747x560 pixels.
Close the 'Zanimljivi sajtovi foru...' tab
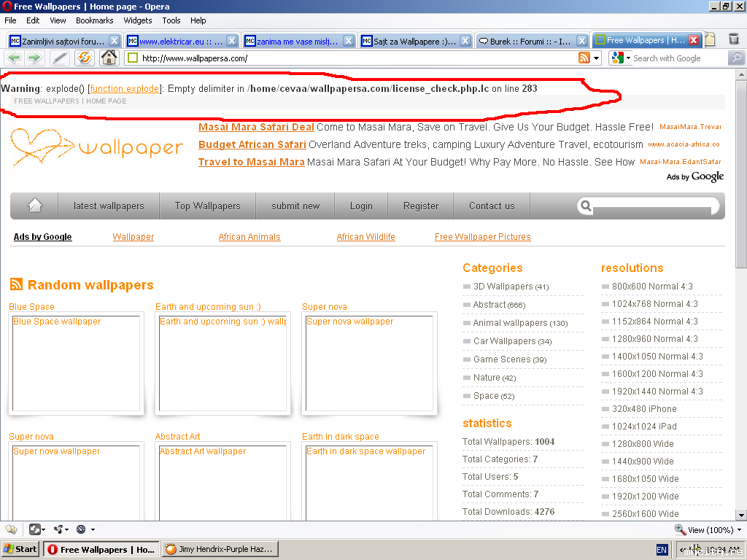115,41
